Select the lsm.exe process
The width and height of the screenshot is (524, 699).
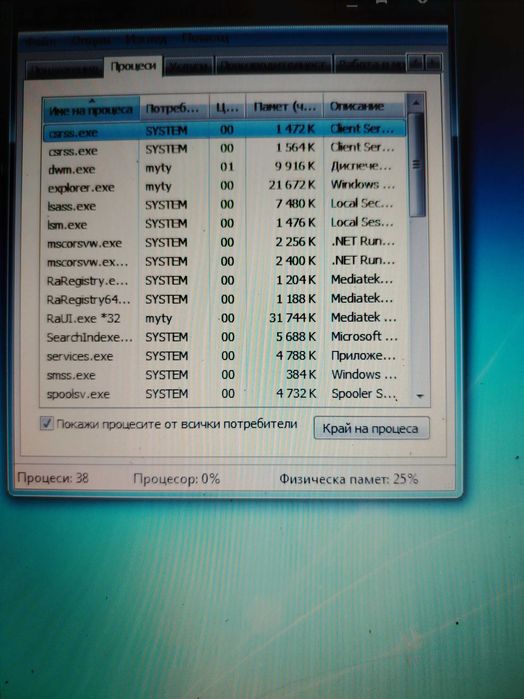(x=224, y=223)
